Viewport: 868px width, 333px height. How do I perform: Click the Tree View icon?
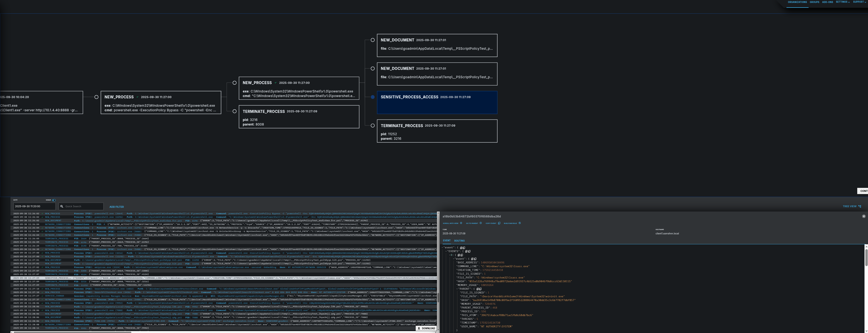click(x=860, y=206)
